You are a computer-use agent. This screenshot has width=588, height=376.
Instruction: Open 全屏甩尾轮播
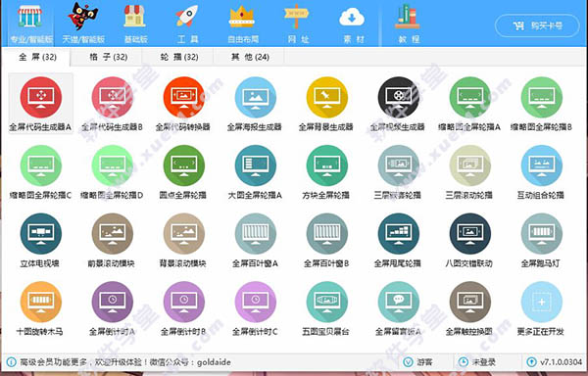[x=398, y=240]
